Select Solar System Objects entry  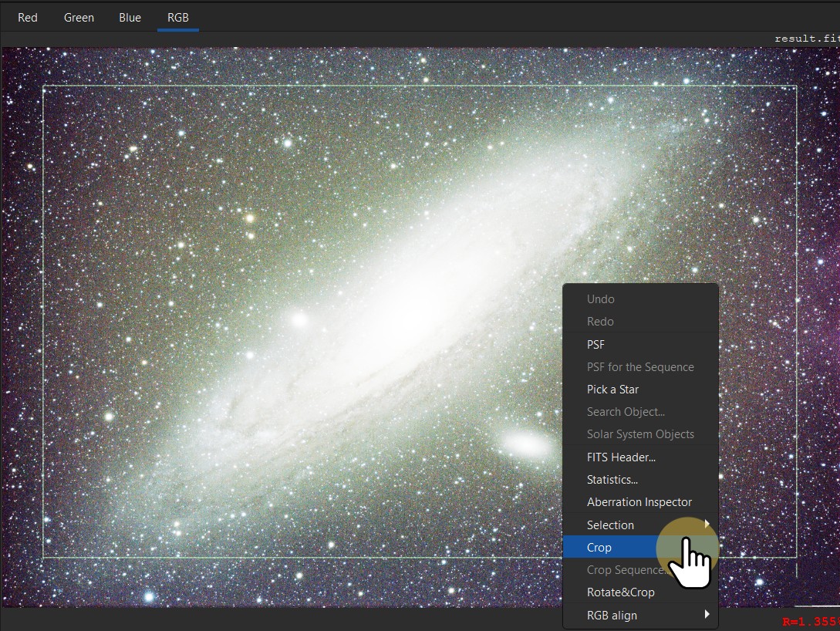(x=640, y=434)
